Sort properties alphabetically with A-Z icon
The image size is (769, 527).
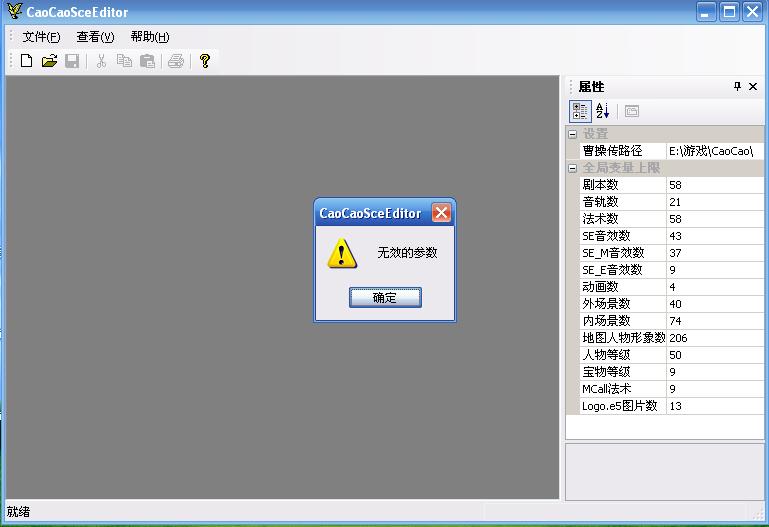coord(603,111)
